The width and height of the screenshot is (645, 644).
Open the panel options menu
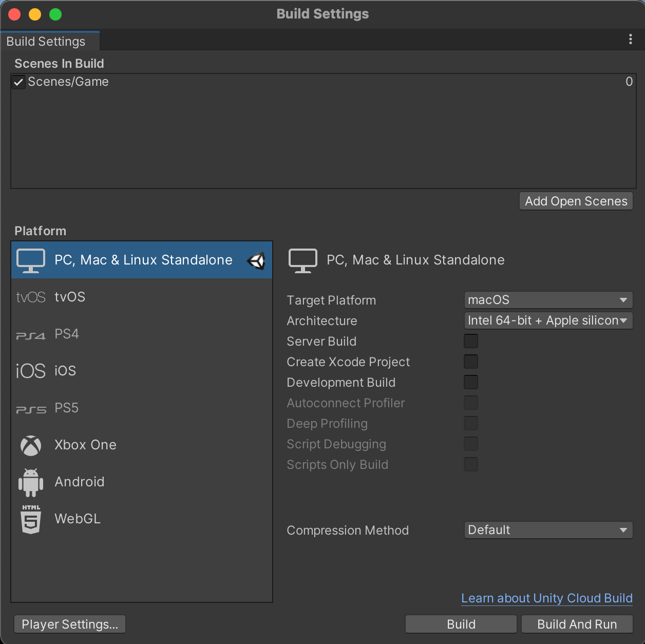point(631,39)
